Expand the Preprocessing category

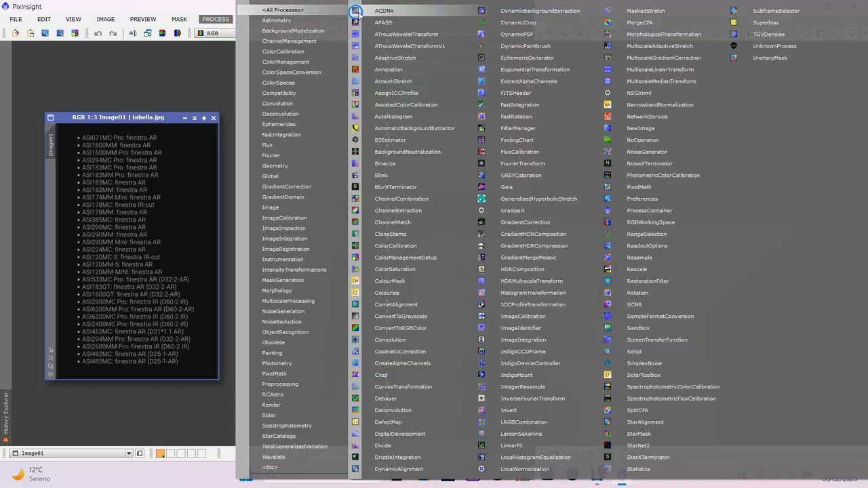click(x=280, y=384)
